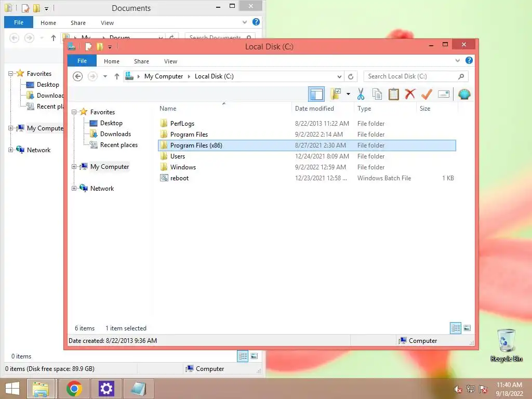
Task: Open File Explorer from taskbar
Action: point(41,389)
